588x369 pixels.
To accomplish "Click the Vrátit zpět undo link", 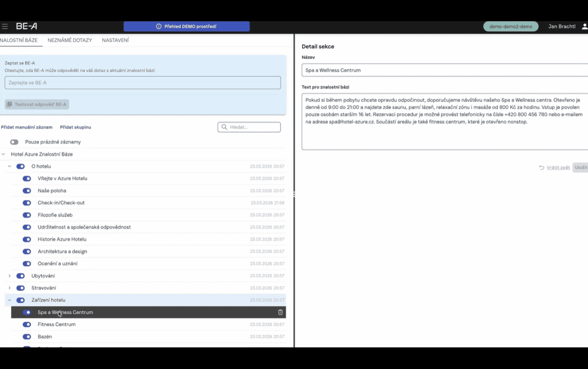I will (x=554, y=168).
